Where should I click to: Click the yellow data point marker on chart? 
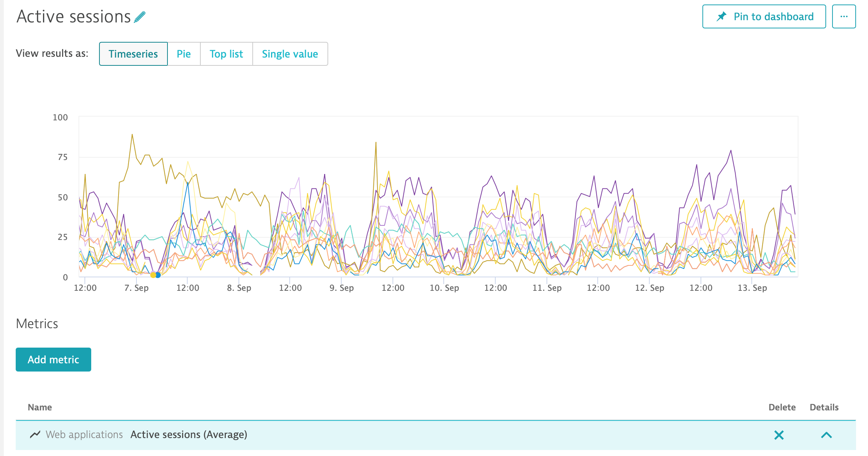(153, 275)
